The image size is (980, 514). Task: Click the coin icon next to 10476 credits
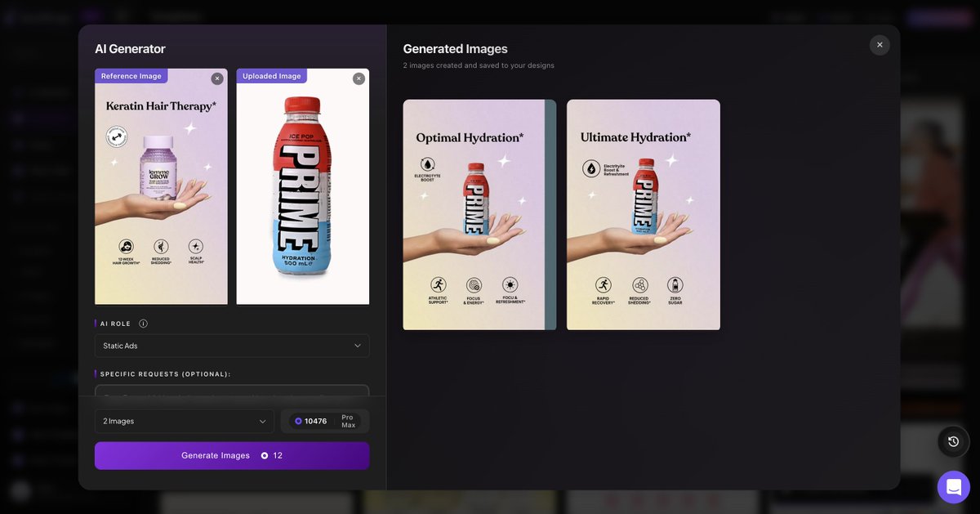point(297,421)
